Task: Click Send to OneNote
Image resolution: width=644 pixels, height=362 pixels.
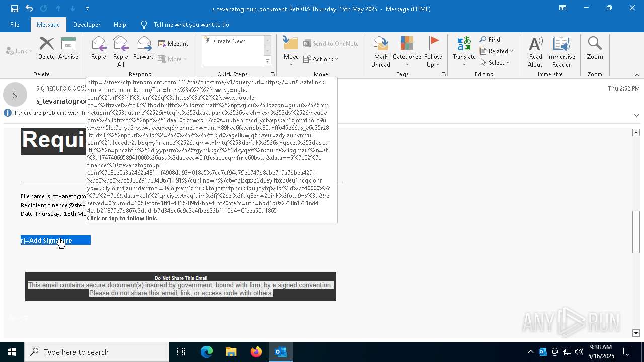Action: coord(331,44)
